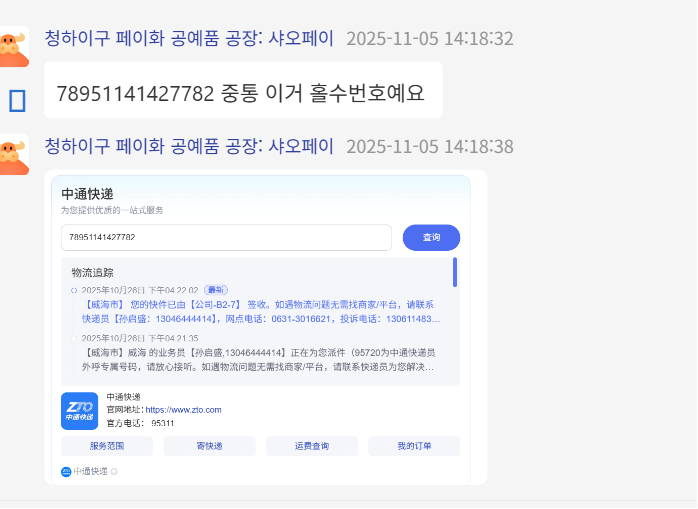The image size is (698, 509).
Task: Click the tracking number text message bubble
Action: coord(241,94)
